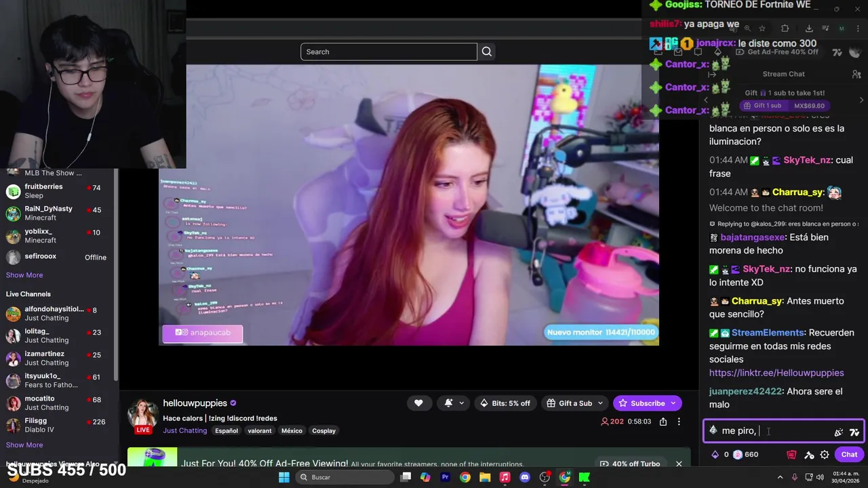Screen dimensions: 868x488
Task: Go to next gift leaderboard arrow
Action: 861,100
